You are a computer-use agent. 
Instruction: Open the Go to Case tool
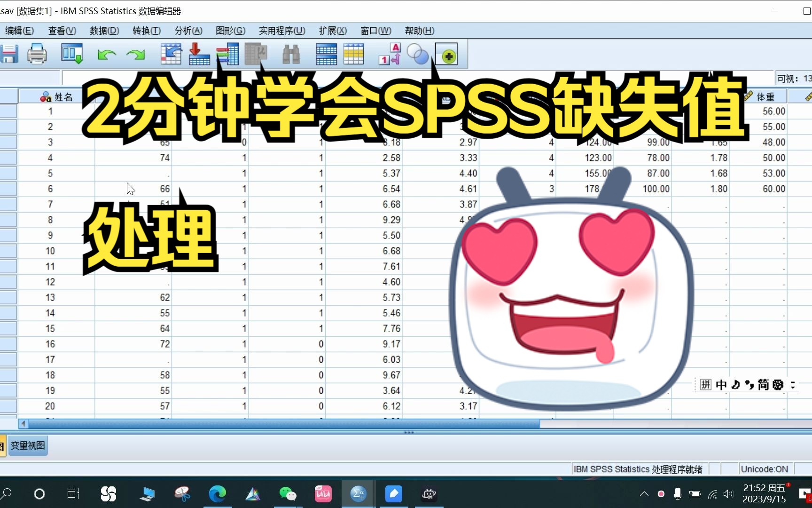[171, 54]
